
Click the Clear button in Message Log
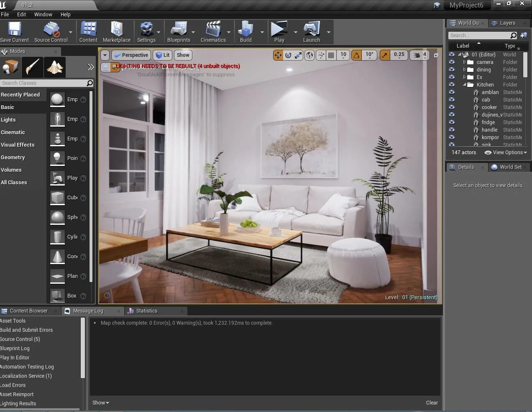pyautogui.click(x=432, y=402)
